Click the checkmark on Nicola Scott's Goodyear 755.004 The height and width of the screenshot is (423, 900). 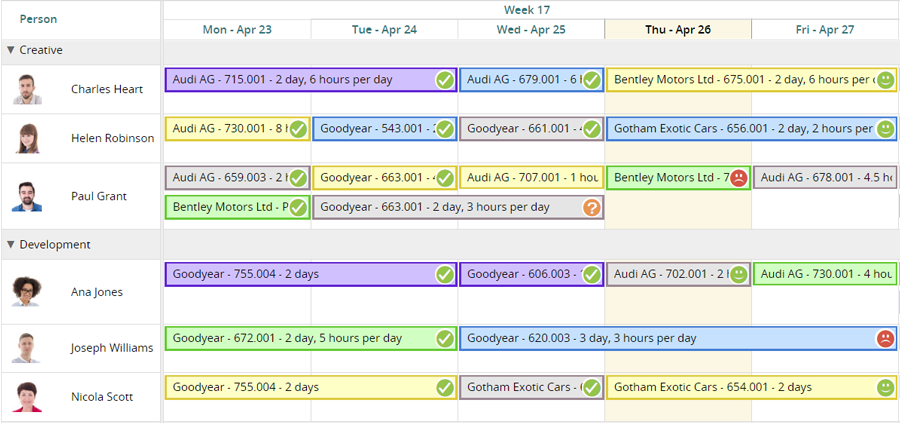(445, 387)
